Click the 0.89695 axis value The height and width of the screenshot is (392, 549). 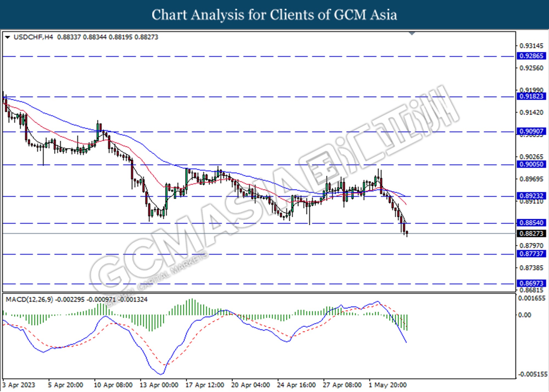(531, 179)
